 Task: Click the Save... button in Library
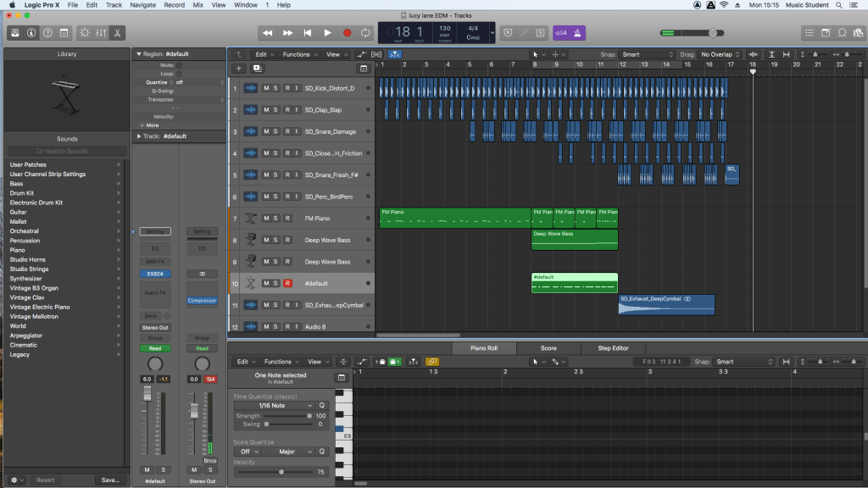click(109, 480)
